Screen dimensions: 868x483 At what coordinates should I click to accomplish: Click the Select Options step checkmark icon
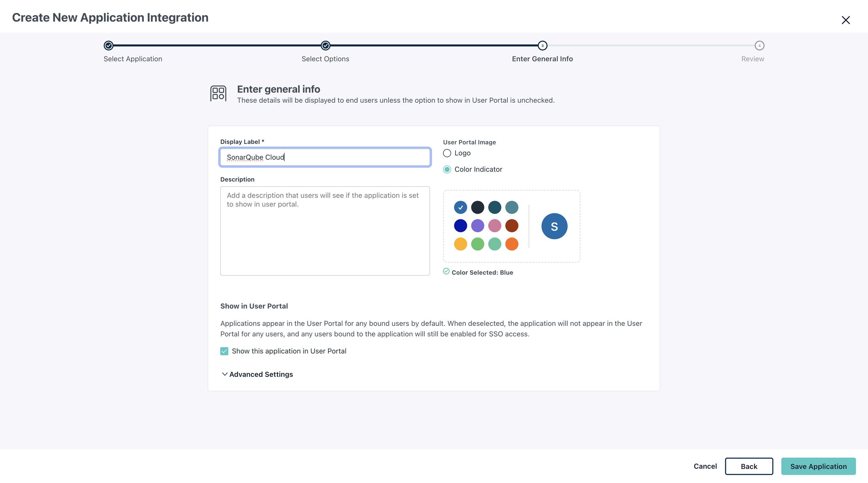[x=326, y=46]
